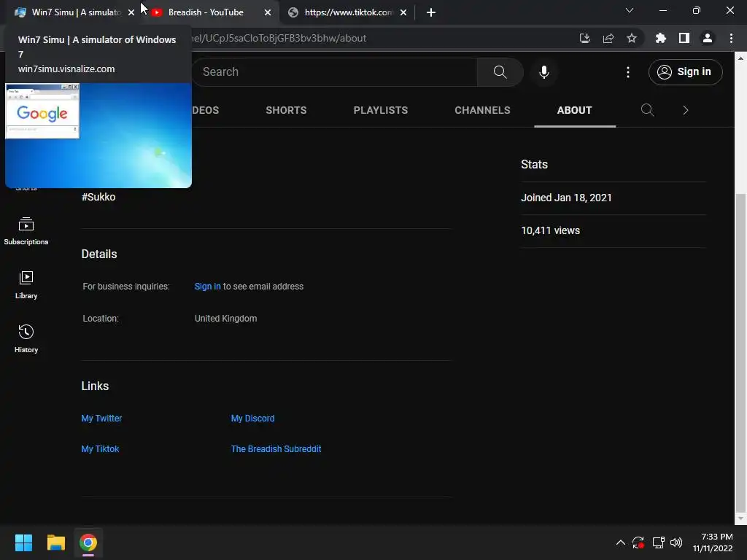Screen dimensions: 747x560
Task: Open the My Discord link
Action: pyautogui.click(x=252, y=418)
